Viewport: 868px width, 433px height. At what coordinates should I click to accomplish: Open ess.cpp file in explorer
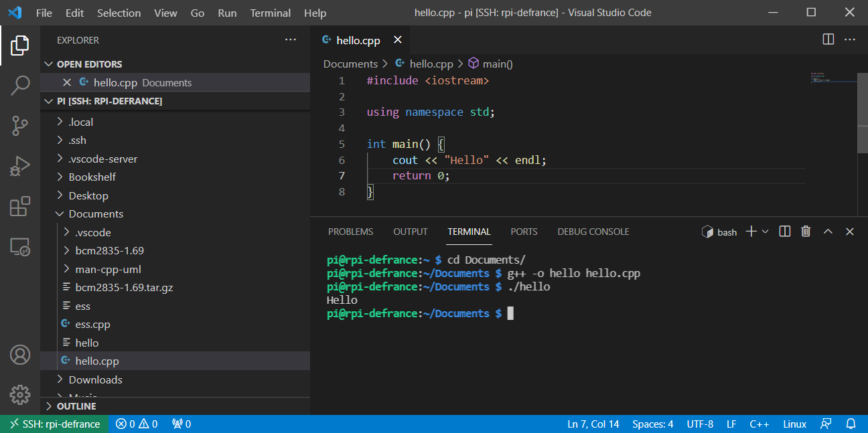click(175, 325)
